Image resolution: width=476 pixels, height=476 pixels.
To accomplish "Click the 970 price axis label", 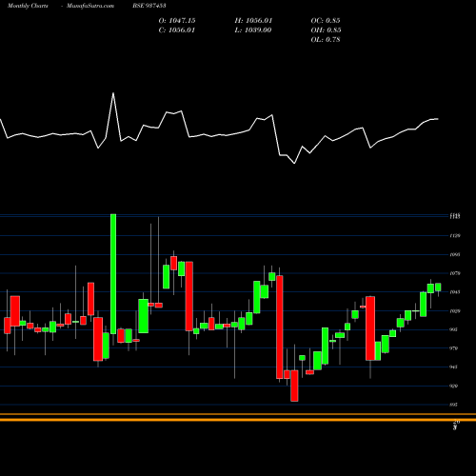I will coord(454,348).
